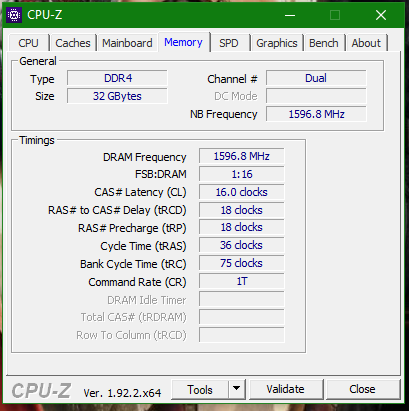The image size is (409, 411).
Task: Select the Mainboard tab
Action: click(127, 43)
